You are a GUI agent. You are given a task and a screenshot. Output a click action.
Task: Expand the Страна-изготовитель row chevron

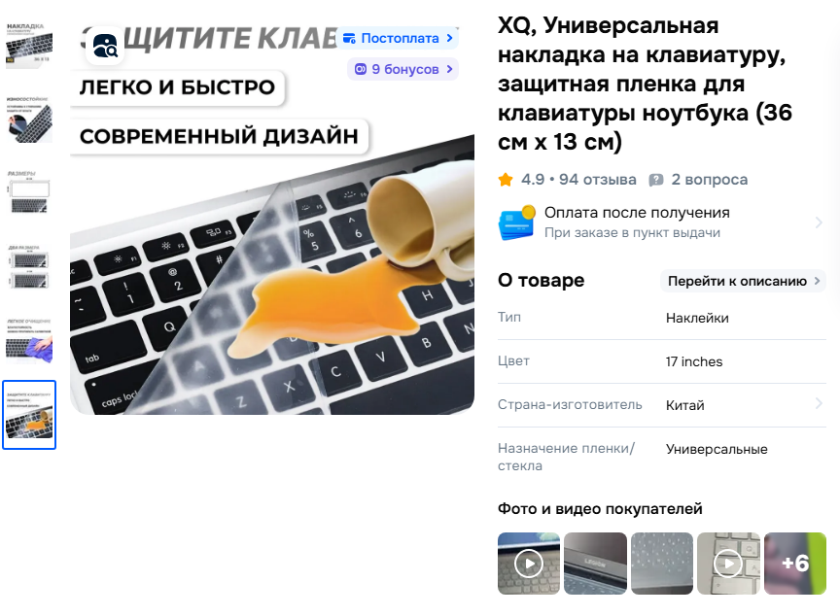(818, 403)
